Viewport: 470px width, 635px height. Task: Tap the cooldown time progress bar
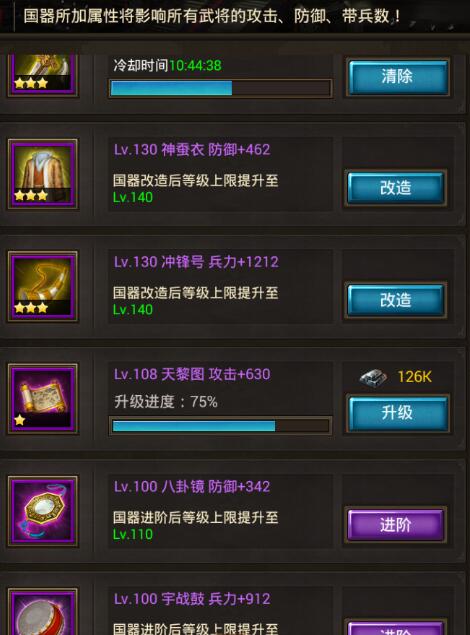click(x=221, y=88)
